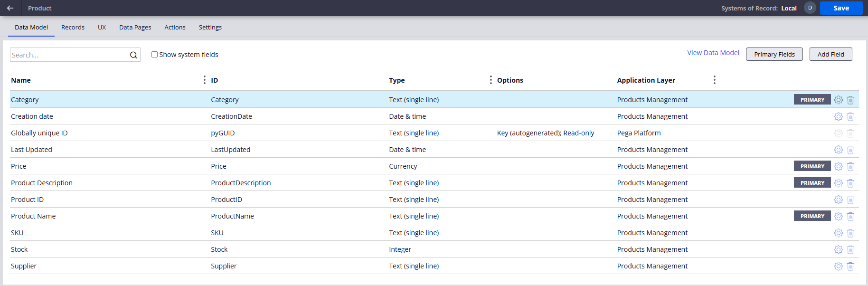Open settings gear for SKU field
The width and height of the screenshot is (868, 286).
838,233
